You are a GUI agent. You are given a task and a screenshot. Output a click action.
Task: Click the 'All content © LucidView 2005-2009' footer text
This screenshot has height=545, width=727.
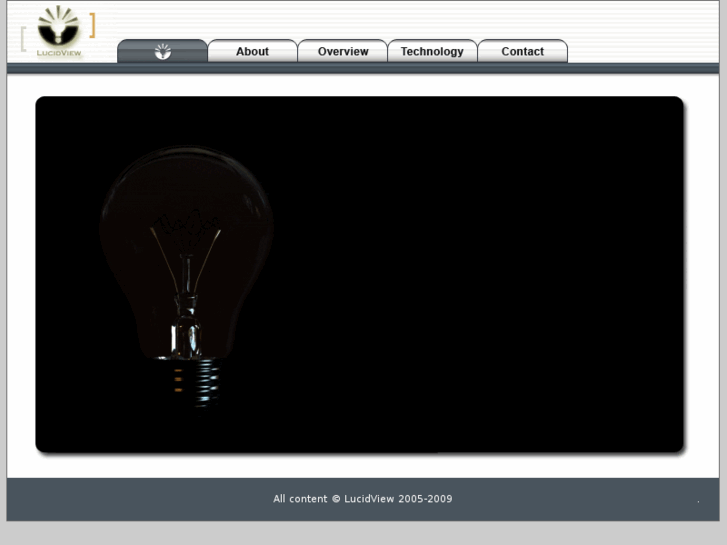pyautogui.click(x=363, y=499)
